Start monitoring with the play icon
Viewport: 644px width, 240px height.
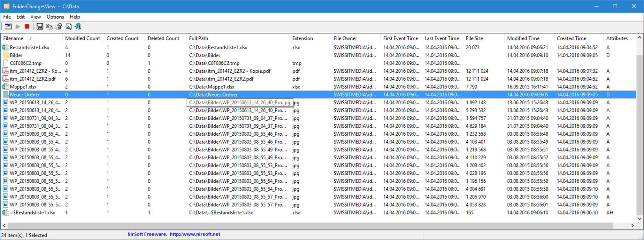pyautogui.click(x=18, y=27)
